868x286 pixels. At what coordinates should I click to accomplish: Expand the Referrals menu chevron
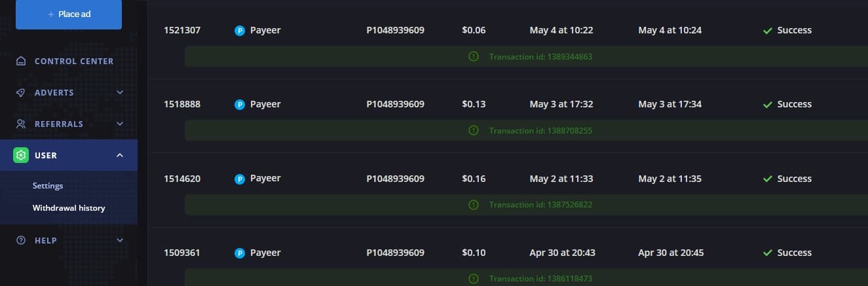(x=120, y=124)
